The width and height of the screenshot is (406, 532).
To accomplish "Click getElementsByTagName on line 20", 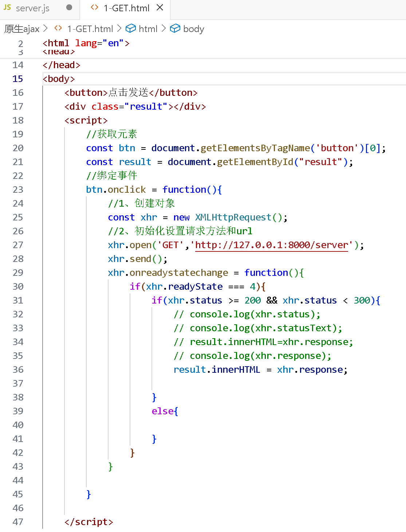I will [255, 148].
